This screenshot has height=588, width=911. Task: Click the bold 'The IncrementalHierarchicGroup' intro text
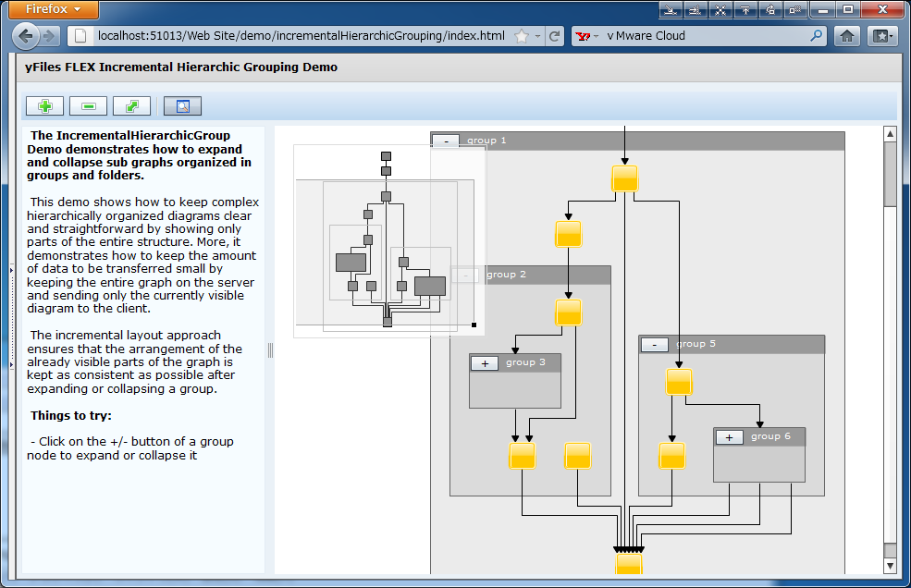140,155
